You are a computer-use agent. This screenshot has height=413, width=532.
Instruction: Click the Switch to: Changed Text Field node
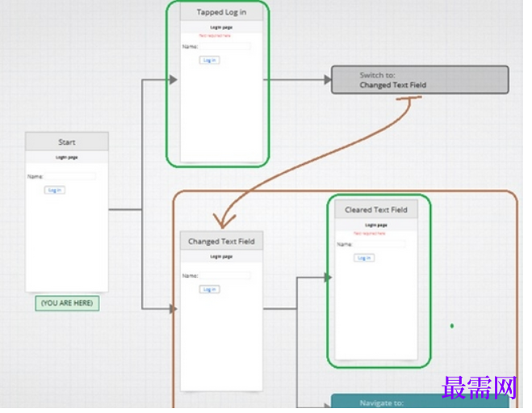click(x=420, y=80)
